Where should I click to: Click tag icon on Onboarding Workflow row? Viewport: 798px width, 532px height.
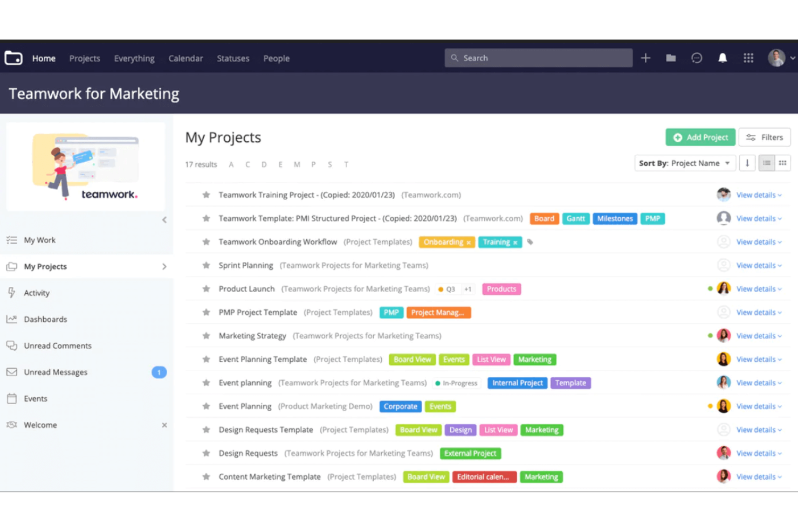[x=530, y=242]
